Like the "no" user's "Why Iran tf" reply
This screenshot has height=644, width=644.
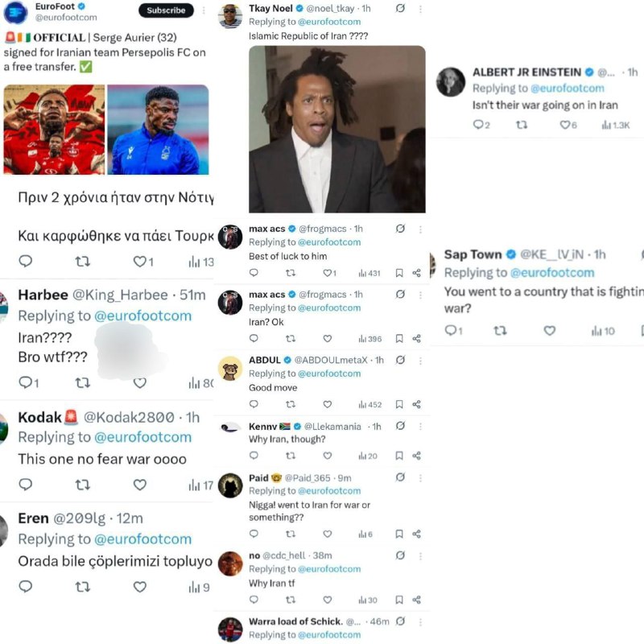point(328,600)
